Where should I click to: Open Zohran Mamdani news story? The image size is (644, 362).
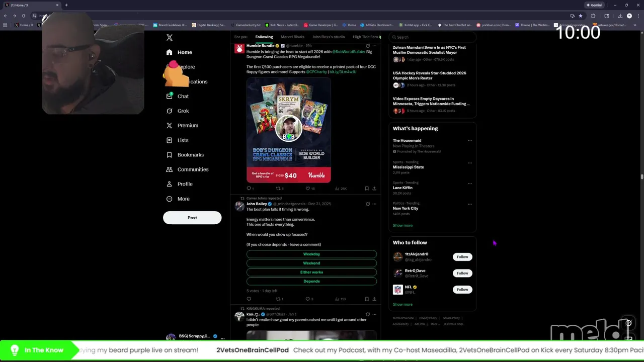click(x=431, y=53)
